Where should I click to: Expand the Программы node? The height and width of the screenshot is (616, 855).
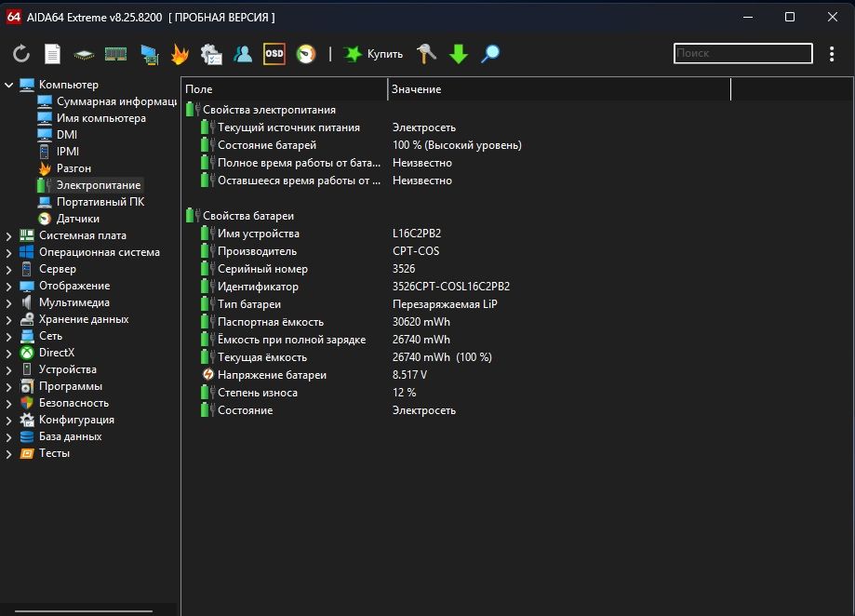coord(8,387)
